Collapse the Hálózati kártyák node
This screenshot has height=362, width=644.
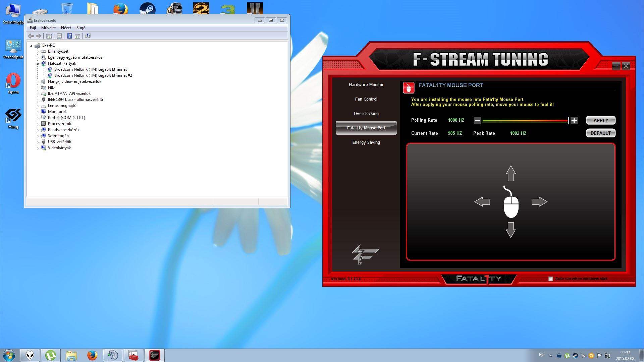pos(38,64)
